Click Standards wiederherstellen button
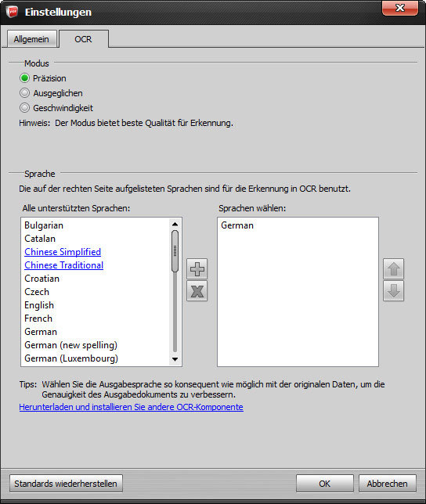Image resolution: width=426 pixels, height=504 pixels. [x=66, y=484]
